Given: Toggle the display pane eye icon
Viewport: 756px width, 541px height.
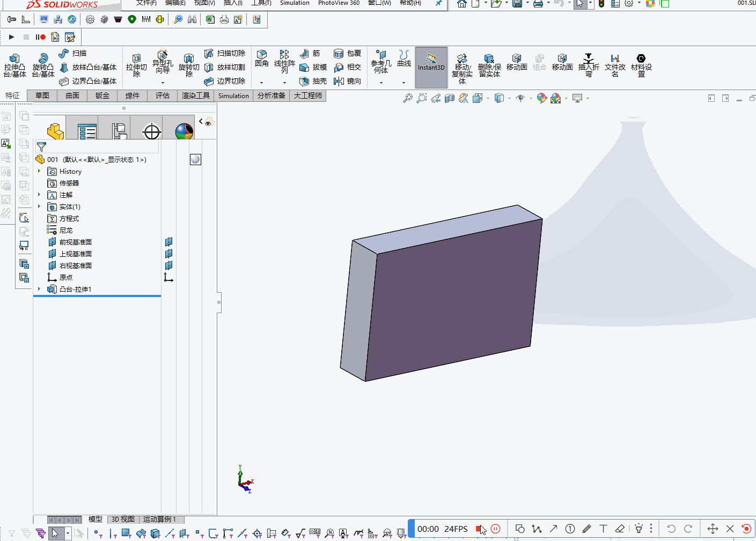Looking at the screenshot, I should point(209,122).
